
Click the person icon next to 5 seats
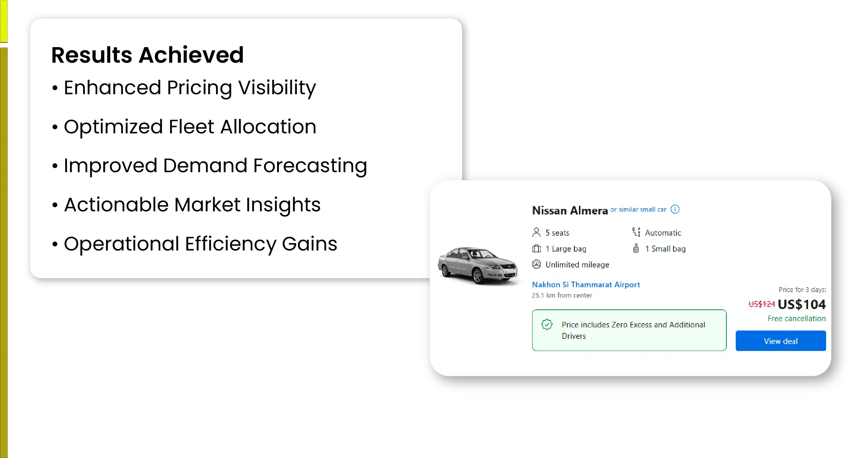tap(536, 232)
